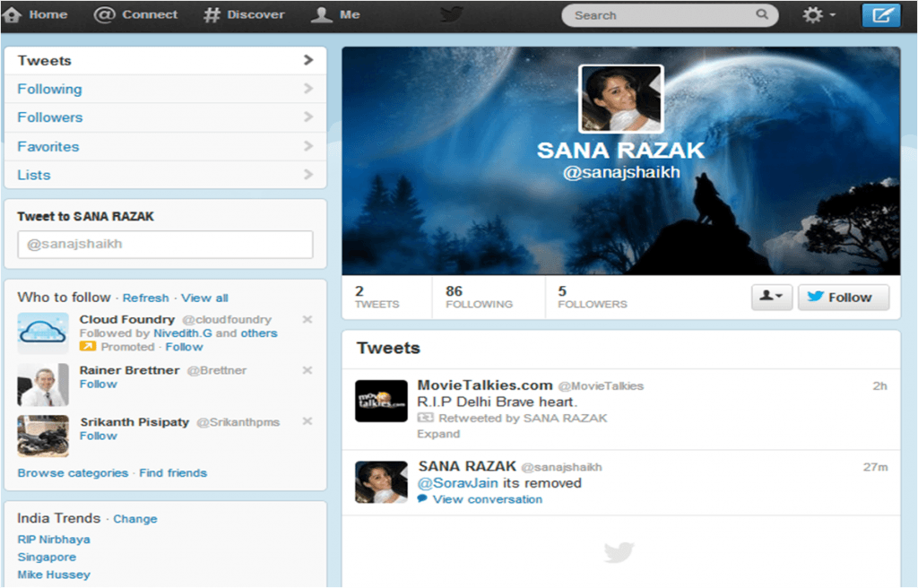This screenshot has height=588, width=918.
Task: Dismiss the Srikanth Pisipaty suggestion
Action: tap(307, 421)
